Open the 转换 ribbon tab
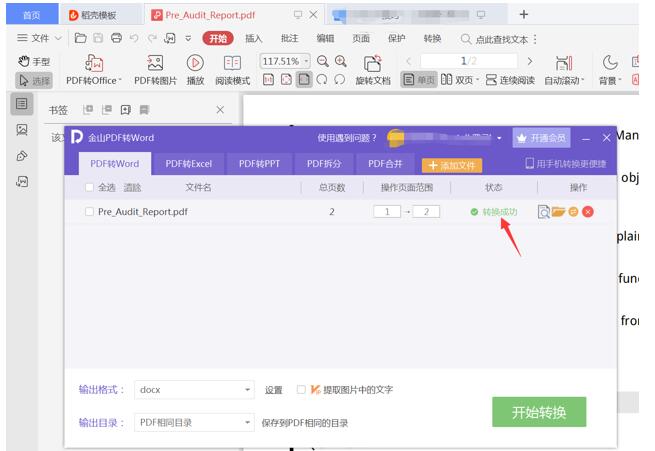655x451 pixels. (x=432, y=38)
